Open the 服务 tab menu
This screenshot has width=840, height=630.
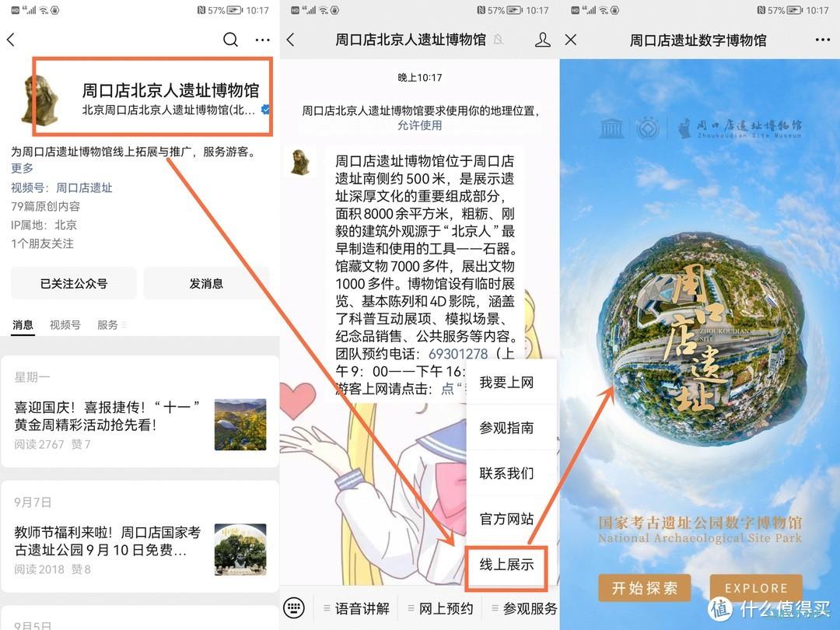(111, 325)
